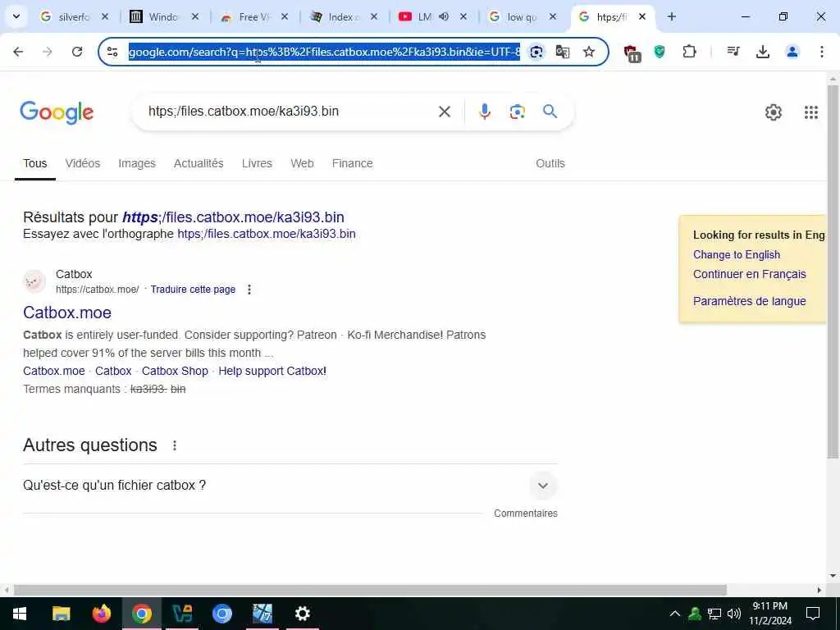Open the red extension with badge 11
This screenshot has height=630, width=840.
click(632, 52)
